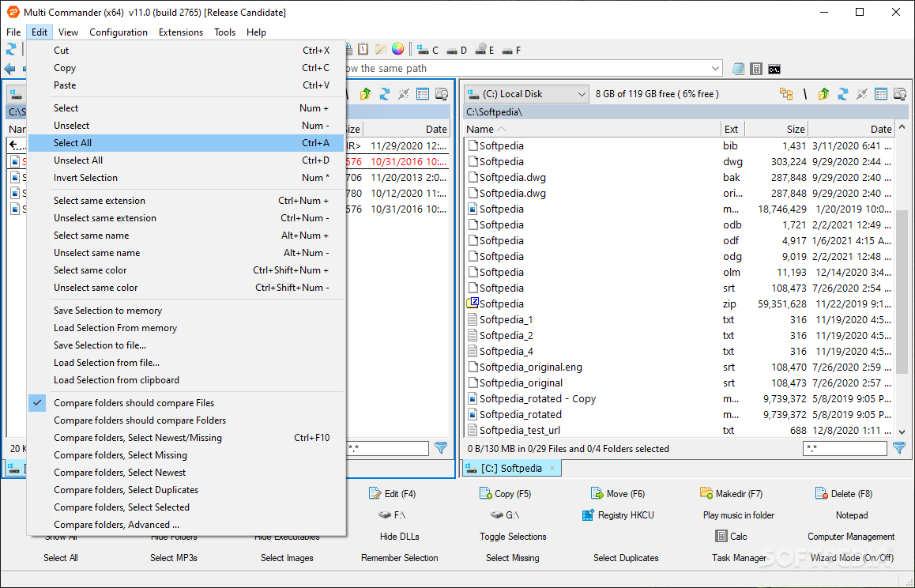Focus the right panel filter field
This screenshot has height=588, width=915.
click(x=845, y=448)
